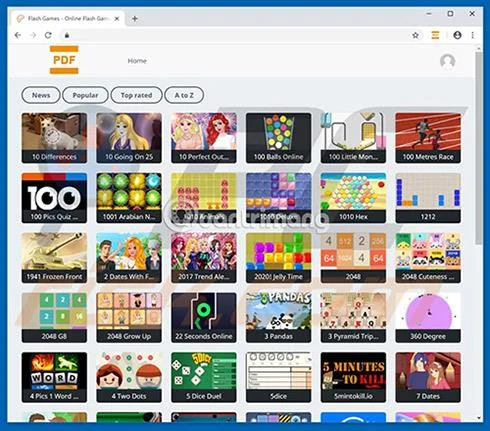Close the Flash Games tab

pyautogui.click(x=117, y=19)
